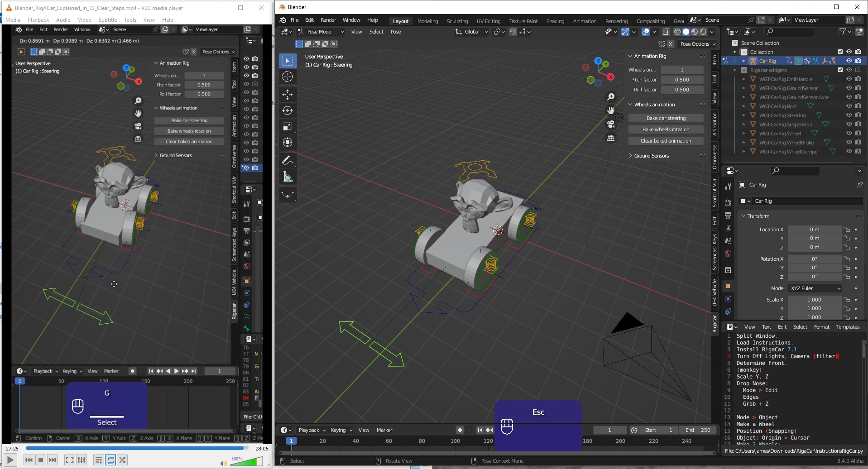
Task: Open the Pose menu in the viewport header
Action: [396, 32]
